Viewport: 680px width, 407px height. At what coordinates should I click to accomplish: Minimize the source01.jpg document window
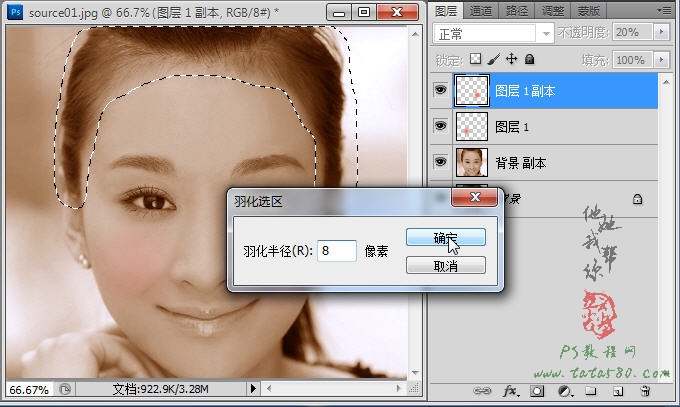coord(338,12)
